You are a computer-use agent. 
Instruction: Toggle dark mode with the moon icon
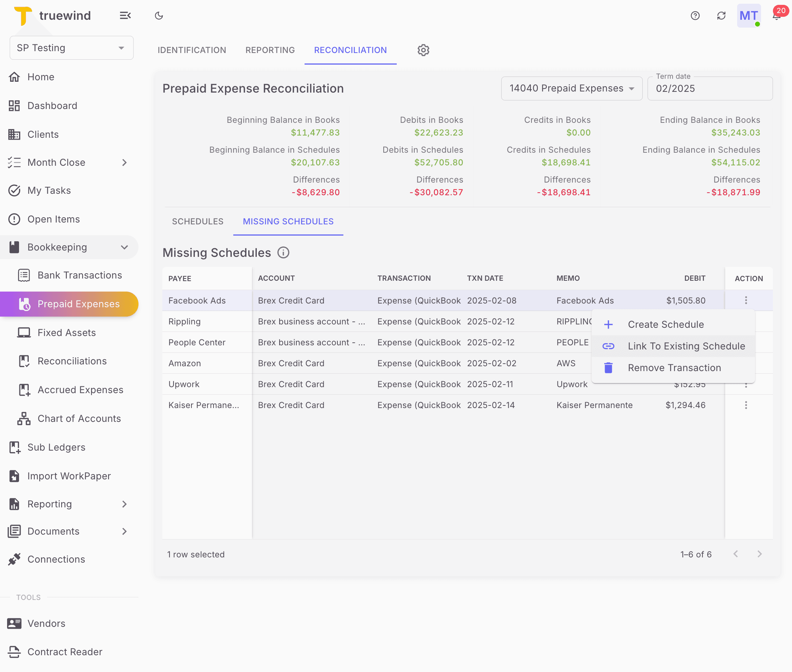[x=159, y=16]
